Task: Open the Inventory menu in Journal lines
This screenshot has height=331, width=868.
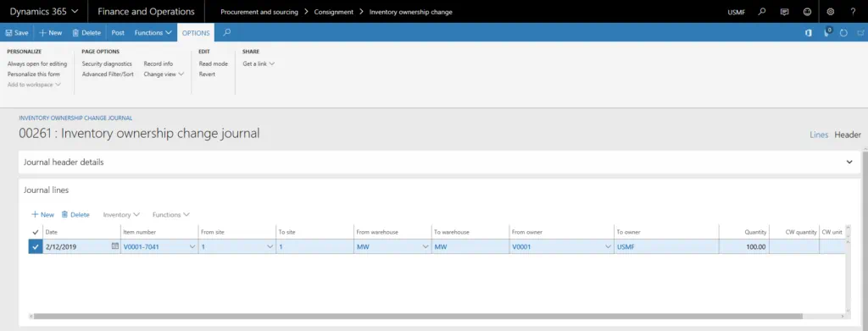Action: pyautogui.click(x=121, y=214)
